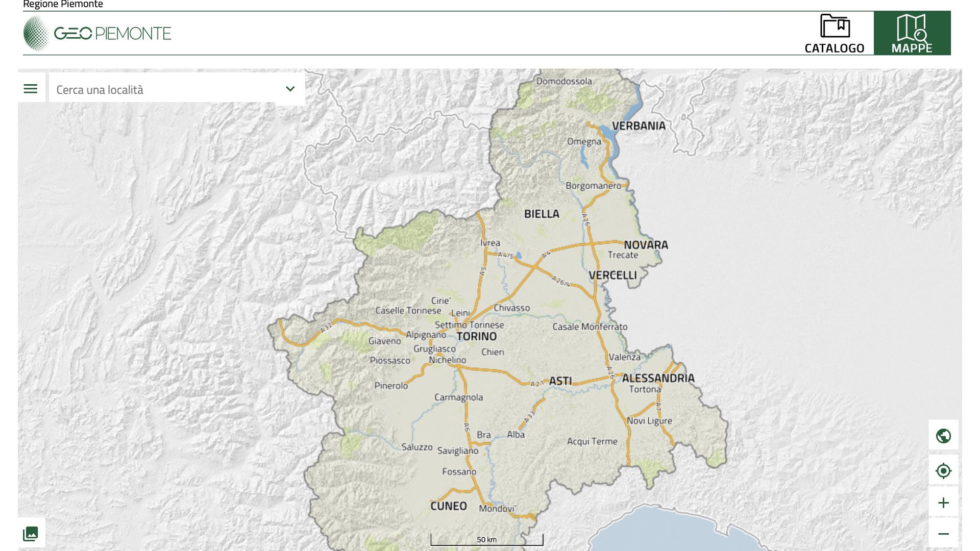This screenshot has width=980, height=551.
Task: Click the CUNEO city label
Action: point(448,506)
